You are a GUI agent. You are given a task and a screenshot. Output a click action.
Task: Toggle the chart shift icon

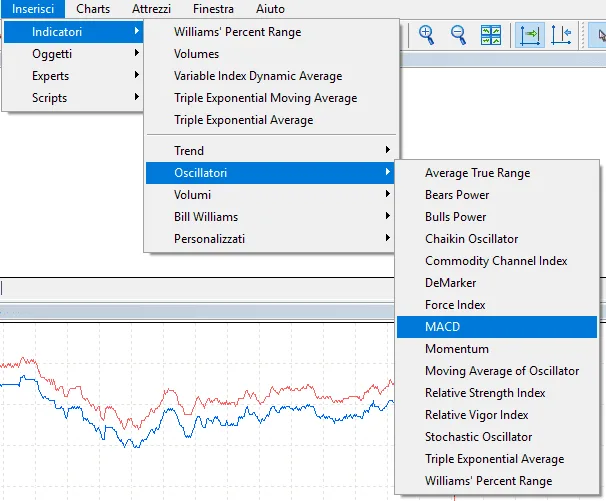coord(561,35)
